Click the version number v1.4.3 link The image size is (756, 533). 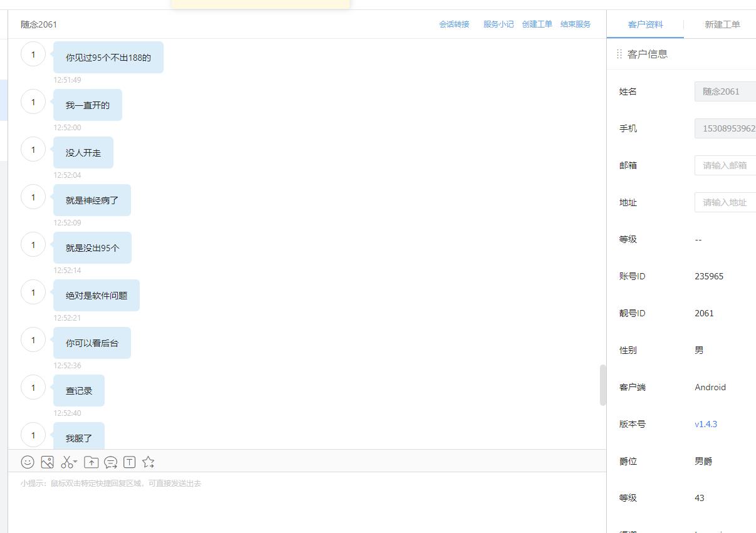pos(706,424)
